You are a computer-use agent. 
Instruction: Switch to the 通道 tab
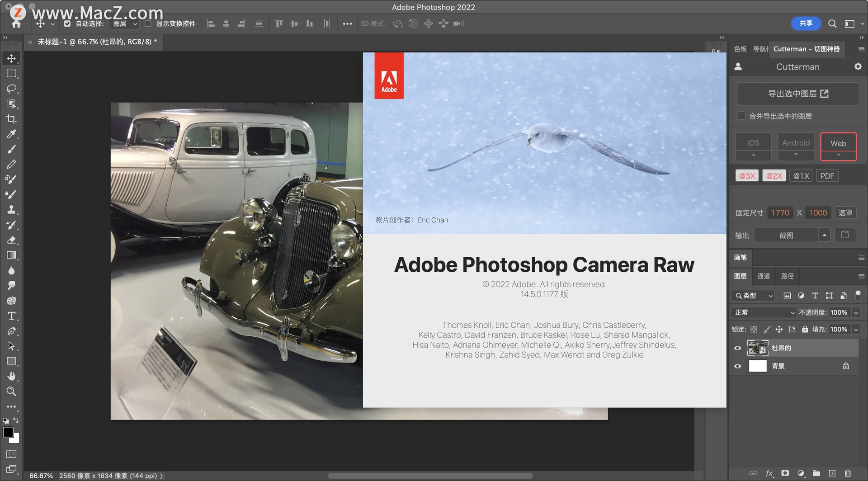point(764,276)
